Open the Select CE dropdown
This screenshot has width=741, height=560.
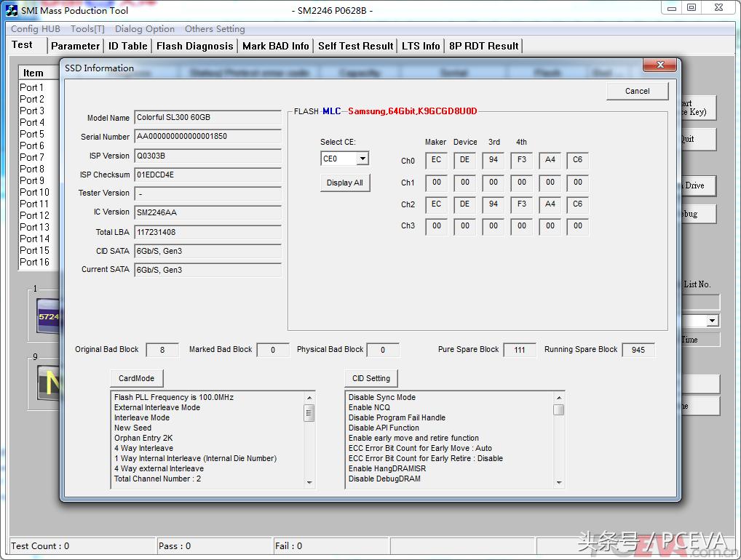pyautogui.click(x=362, y=159)
